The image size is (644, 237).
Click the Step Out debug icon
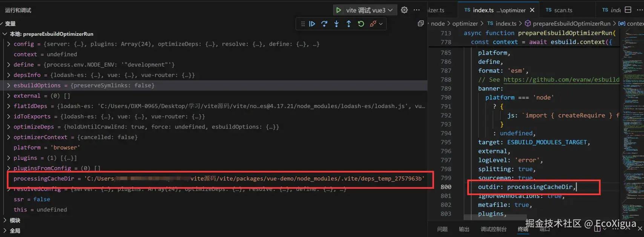349,24
